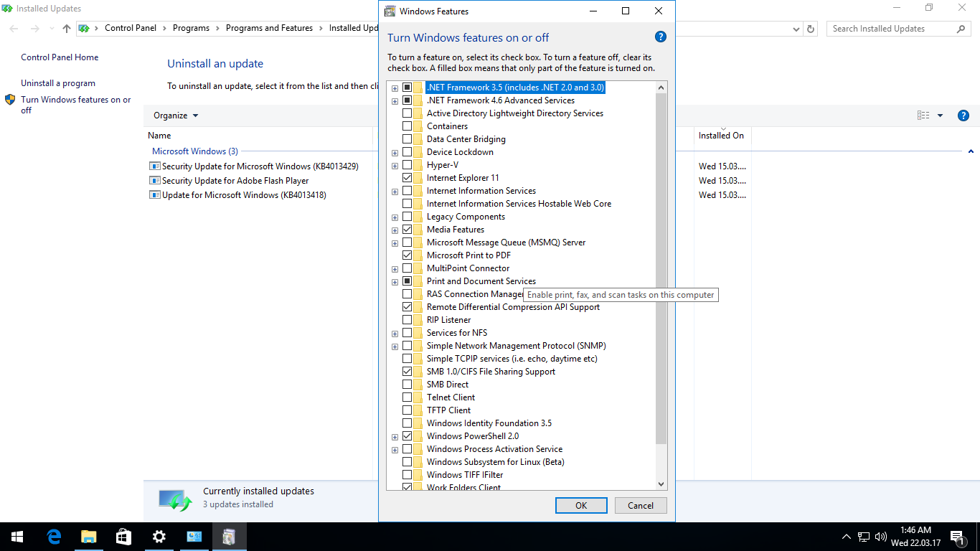Click the network icon in system tray
This screenshot has height=551, width=980.
coord(864,537)
